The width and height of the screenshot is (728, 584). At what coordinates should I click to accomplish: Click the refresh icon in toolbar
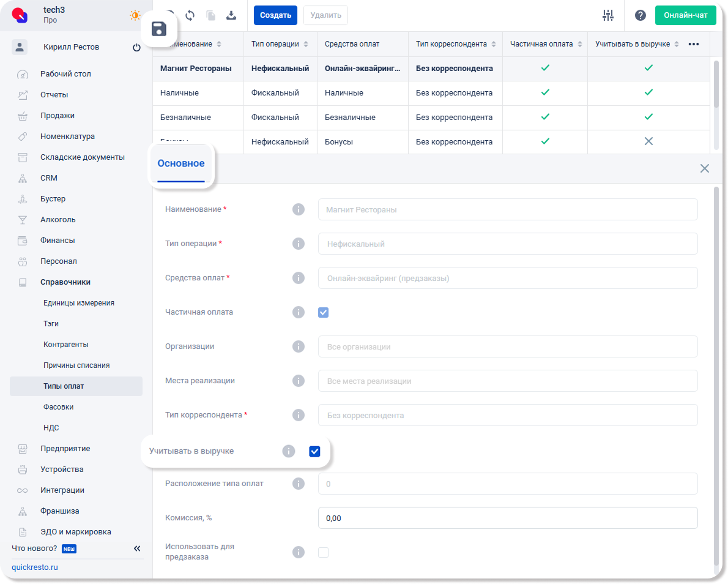click(x=190, y=15)
